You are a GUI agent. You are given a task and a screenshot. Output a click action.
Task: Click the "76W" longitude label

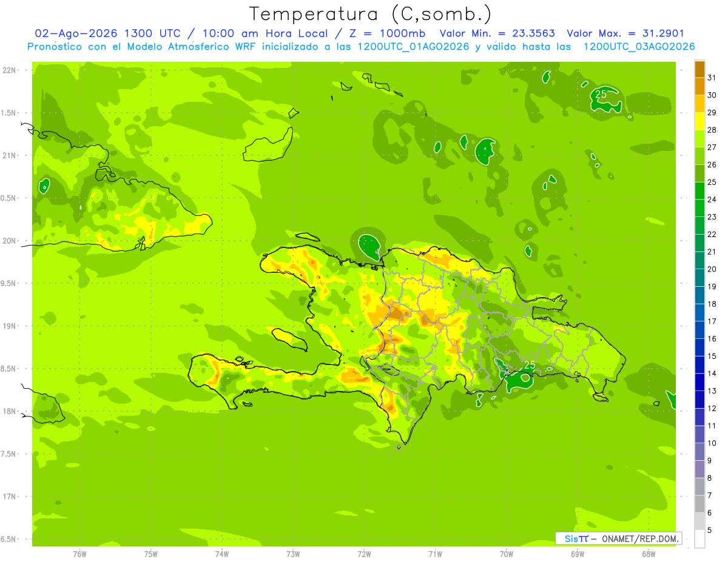(x=80, y=554)
